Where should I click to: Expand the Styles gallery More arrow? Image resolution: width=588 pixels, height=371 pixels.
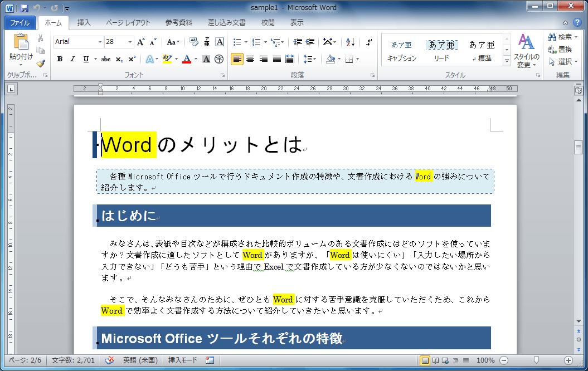pyautogui.click(x=507, y=61)
